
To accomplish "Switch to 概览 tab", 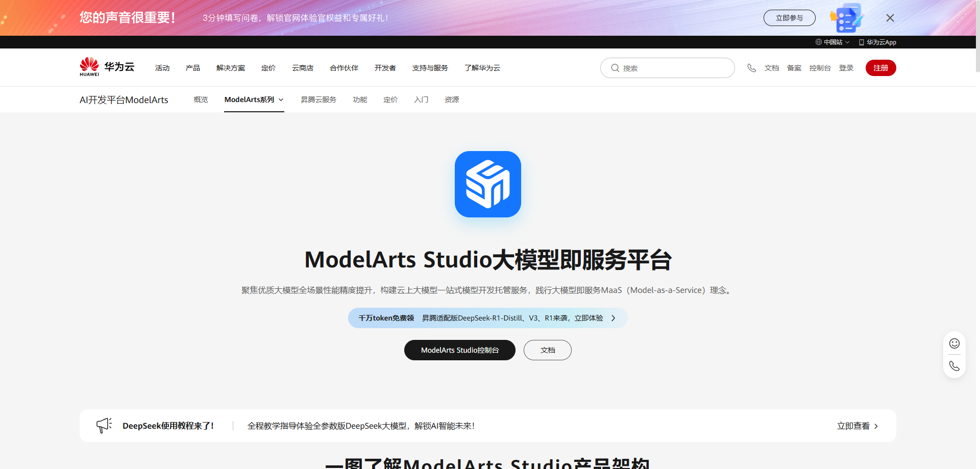I will tap(201, 100).
